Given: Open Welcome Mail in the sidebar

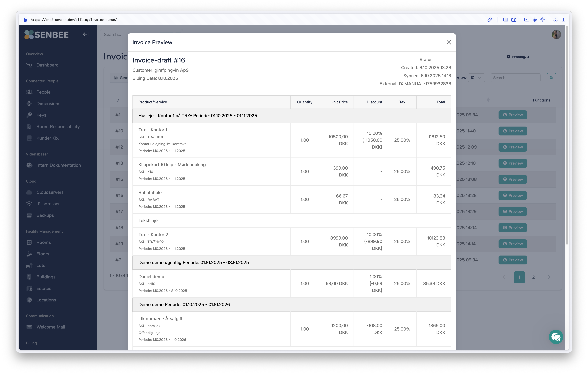Looking at the screenshot, I should point(50,327).
